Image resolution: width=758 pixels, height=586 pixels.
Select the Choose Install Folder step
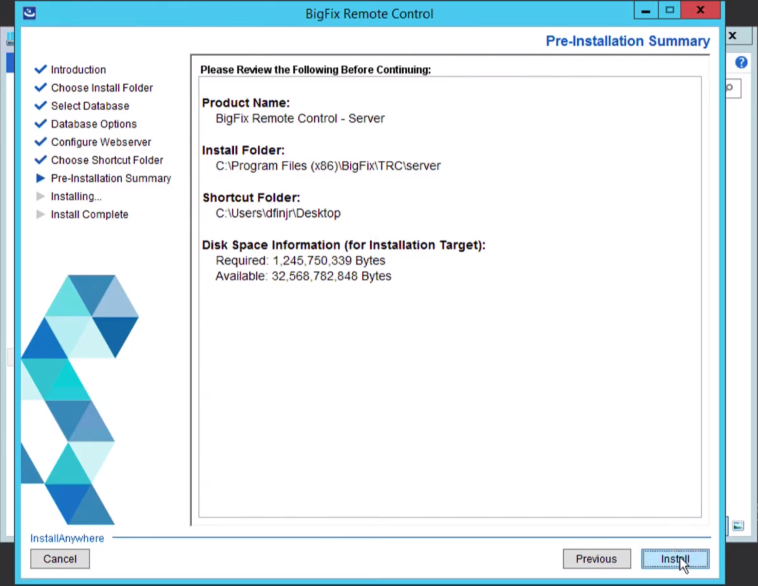coord(102,88)
